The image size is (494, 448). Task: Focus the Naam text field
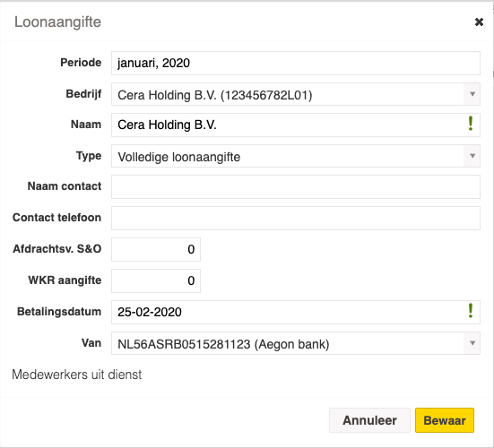(296, 125)
